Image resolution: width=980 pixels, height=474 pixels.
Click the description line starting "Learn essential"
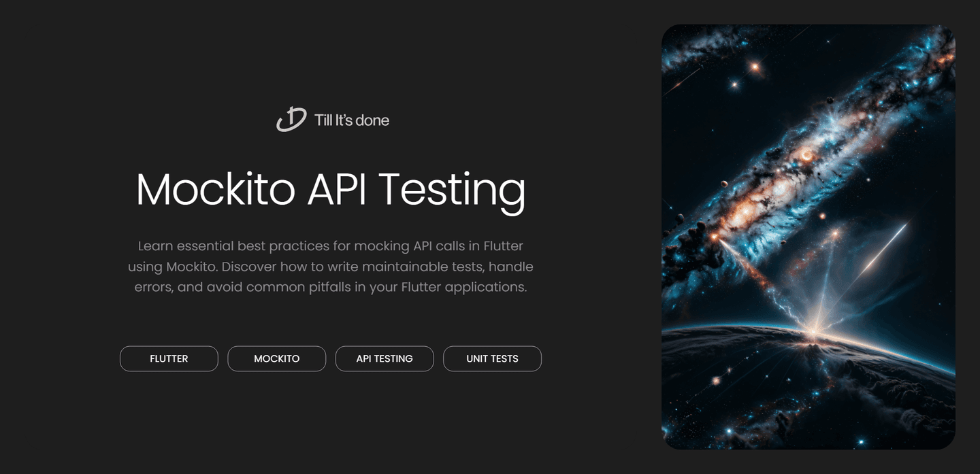click(330, 246)
